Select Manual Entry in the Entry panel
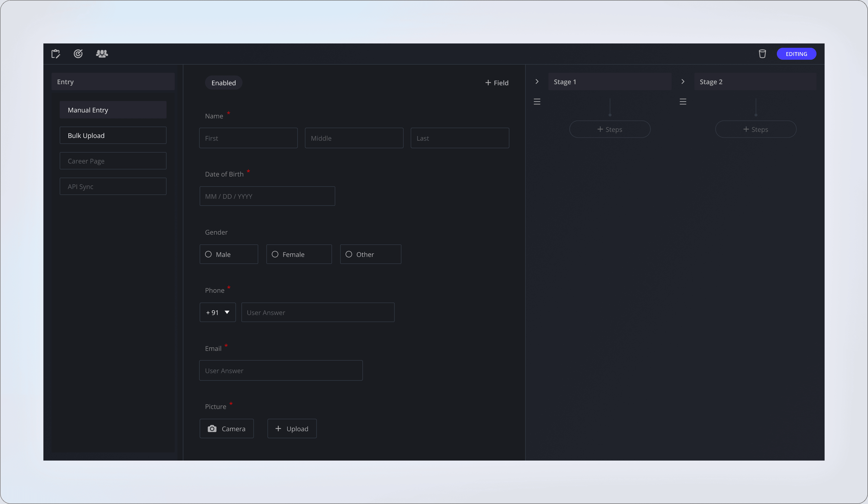Image resolution: width=868 pixels, height=504 pixels. click(x=113, y=110)
